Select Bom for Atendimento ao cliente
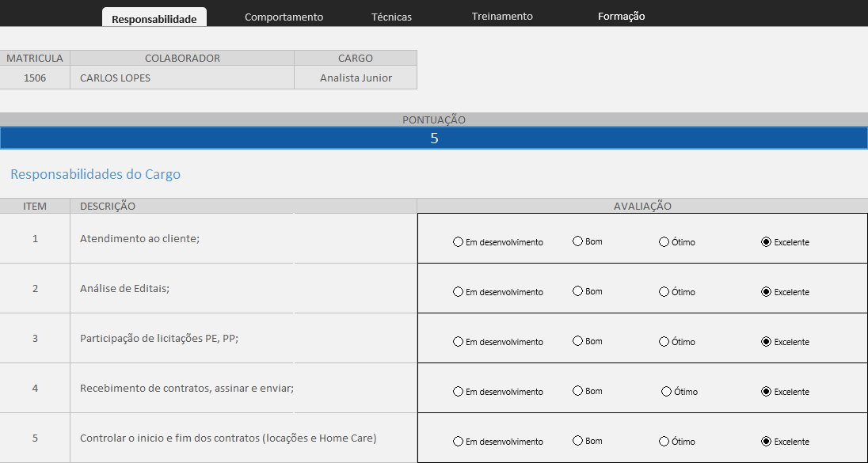The height and width of the screenshot is (463, 868). coord(577,241)
